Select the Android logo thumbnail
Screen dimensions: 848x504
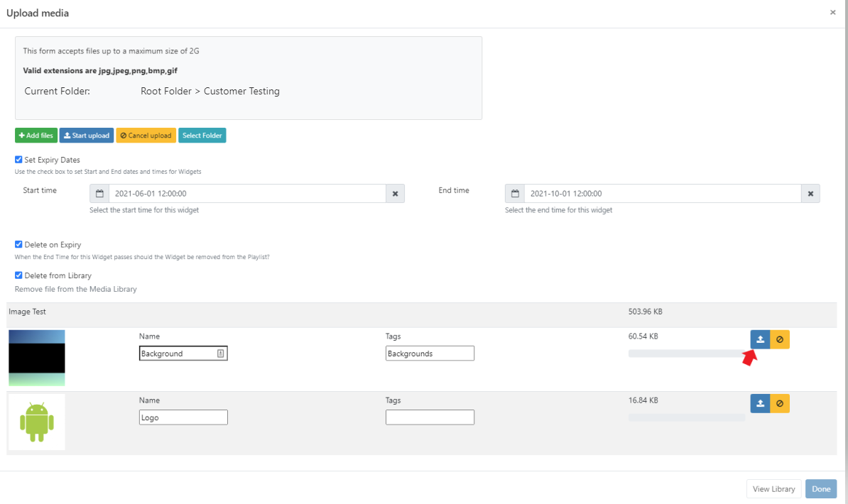tap(36, 422)
